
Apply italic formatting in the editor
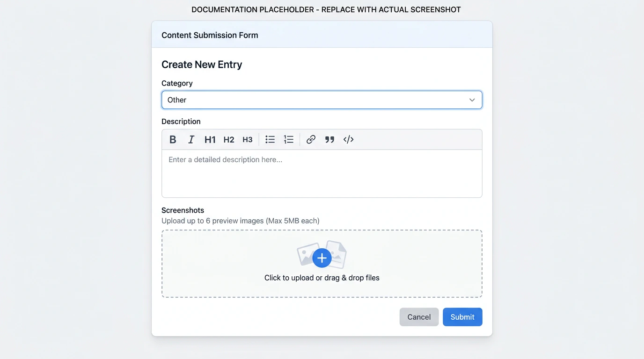[x=191, y=139]
